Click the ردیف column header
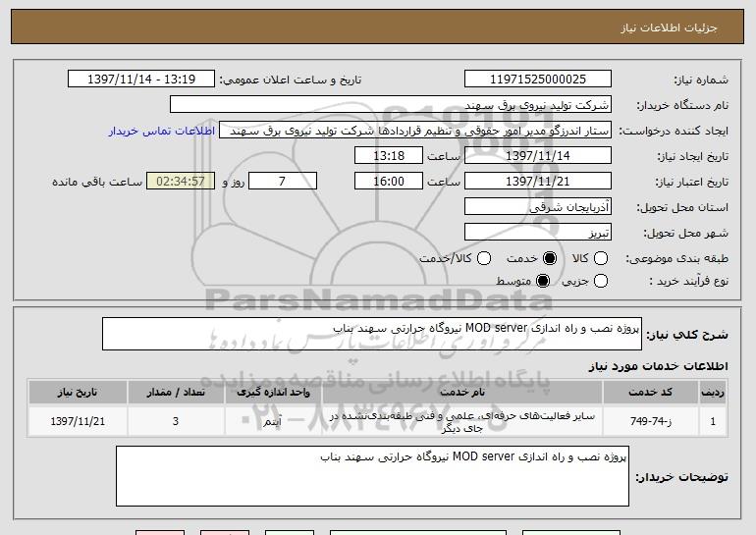The image size is (756, 535). coord(713,393)
